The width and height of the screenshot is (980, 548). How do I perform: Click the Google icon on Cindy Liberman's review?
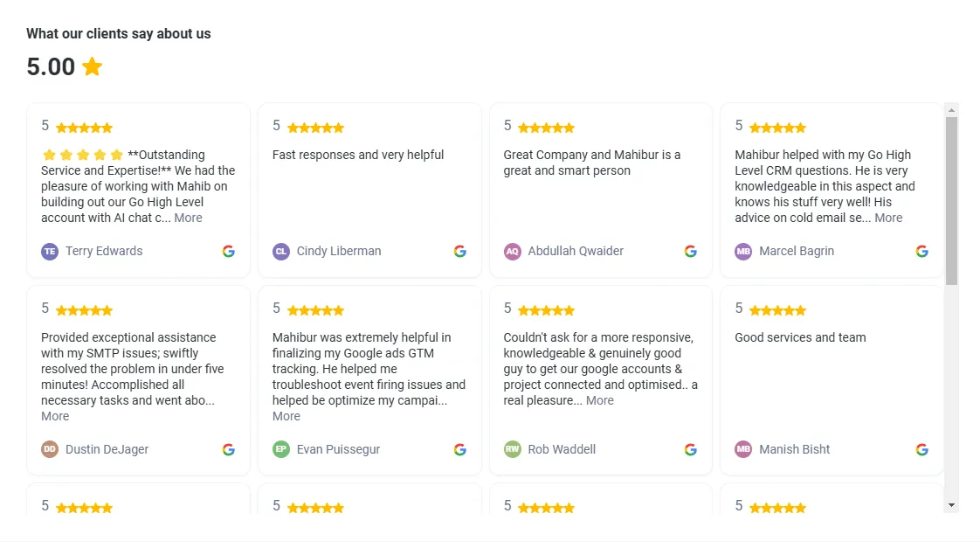(460, 251)
